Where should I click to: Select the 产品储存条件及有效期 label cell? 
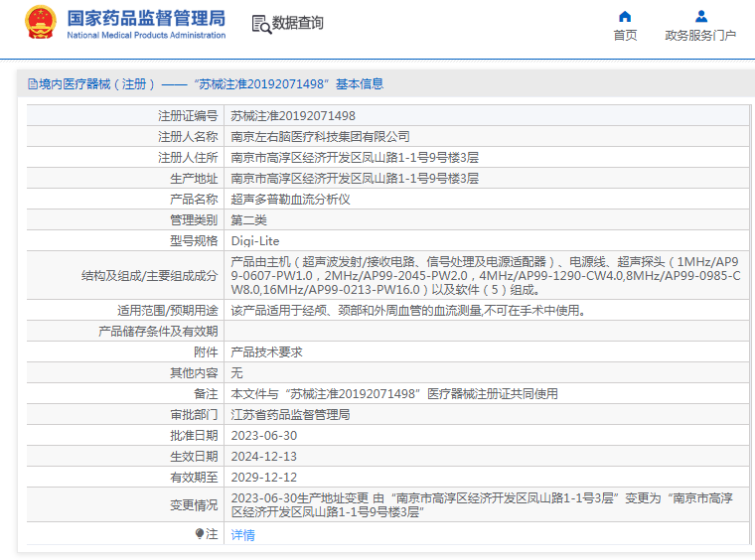126,331
